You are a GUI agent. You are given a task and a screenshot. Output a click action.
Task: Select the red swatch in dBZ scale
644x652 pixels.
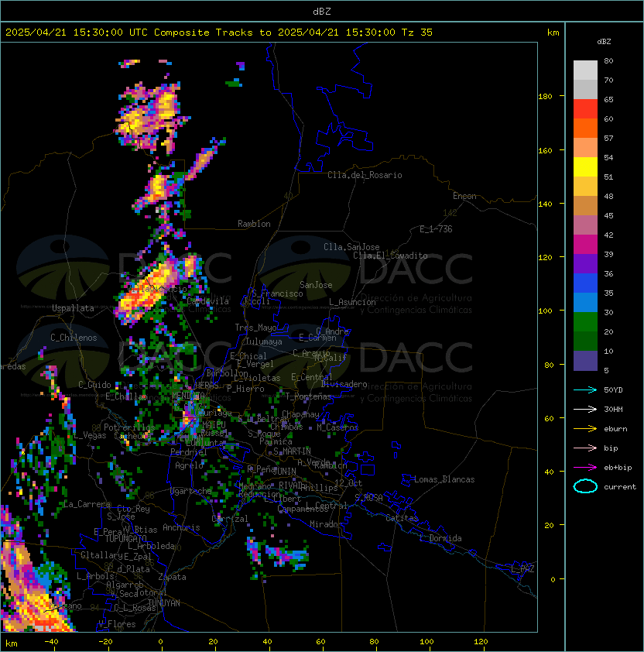(585, 109)
